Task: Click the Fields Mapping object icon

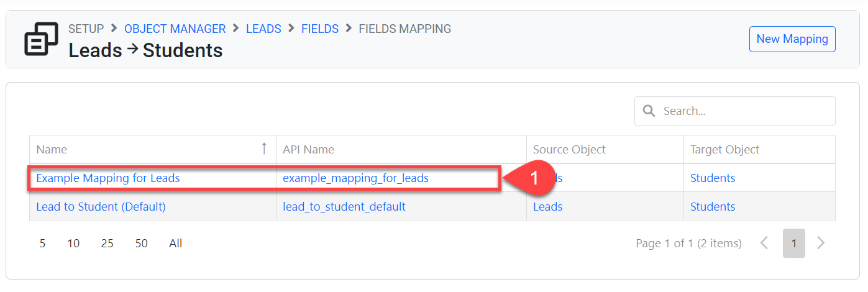Action: point(41,39)
